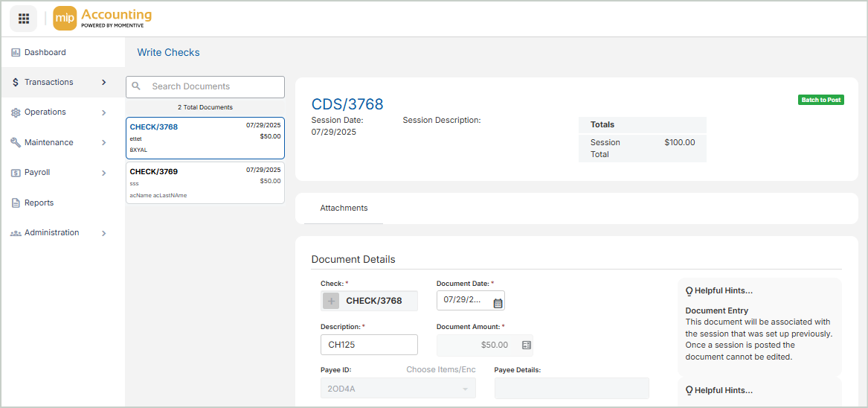Open the Document Date calendar picker
The image size is (868, 408).
click(x=498, y=302)
